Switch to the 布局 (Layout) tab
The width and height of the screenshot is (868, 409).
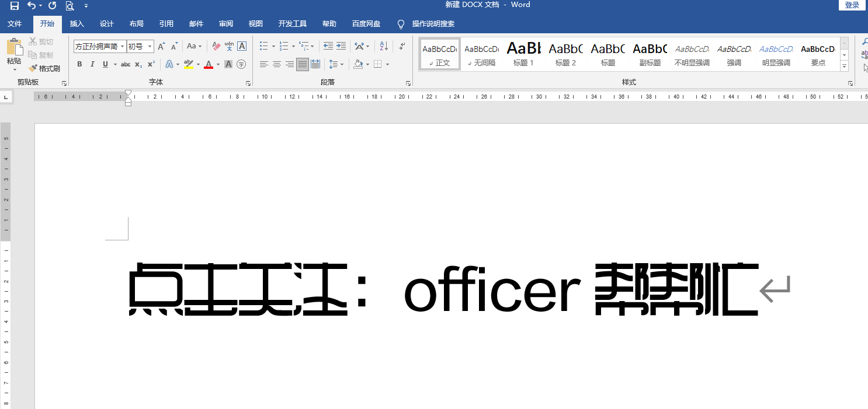click(x=137, y=24)
